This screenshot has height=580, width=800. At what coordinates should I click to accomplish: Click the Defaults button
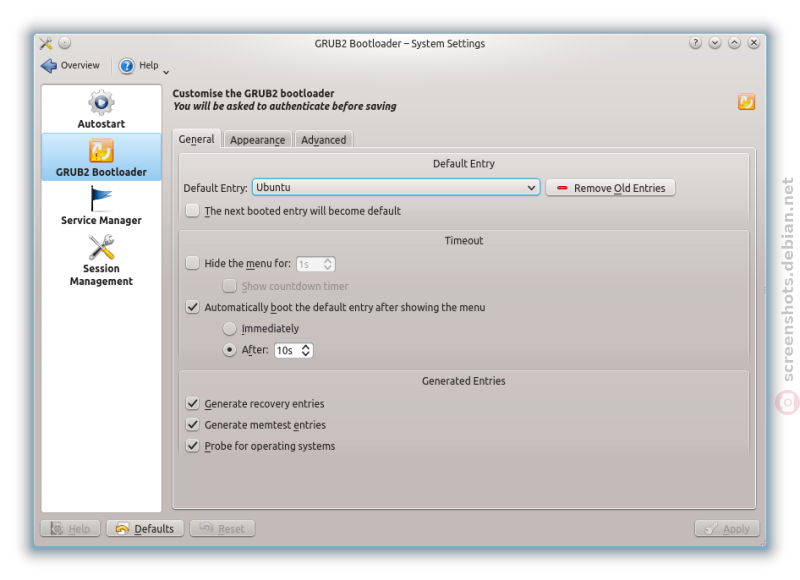point(145,528)
